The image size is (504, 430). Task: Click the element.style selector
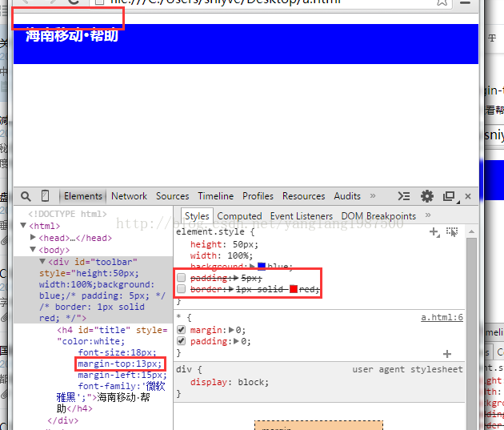(210, 232)
